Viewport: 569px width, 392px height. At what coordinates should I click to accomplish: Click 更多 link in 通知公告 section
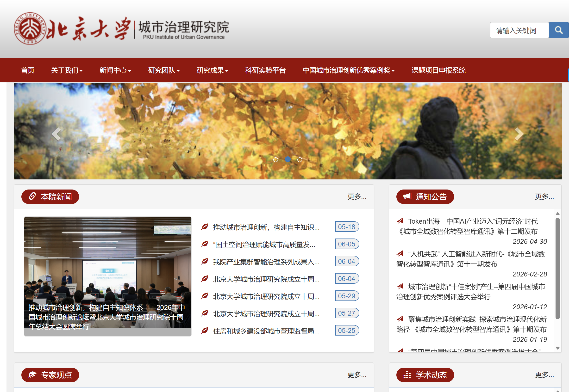(x=545, y=196)
